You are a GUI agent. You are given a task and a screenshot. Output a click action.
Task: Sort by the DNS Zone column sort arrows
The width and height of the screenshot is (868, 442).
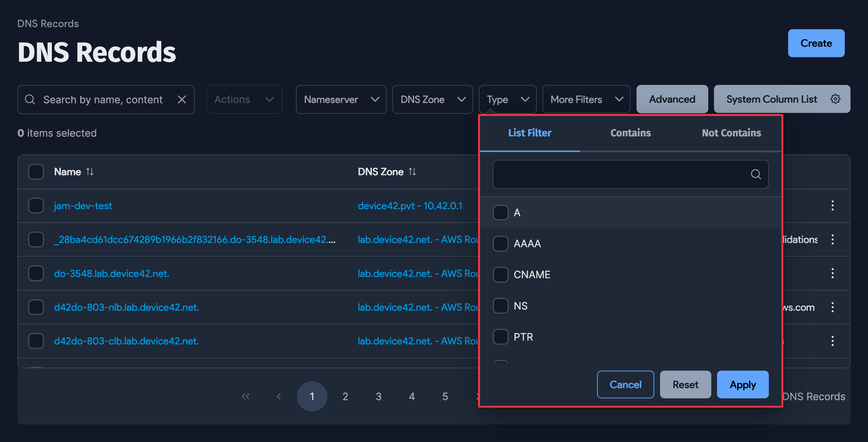[x=412, y=172]
